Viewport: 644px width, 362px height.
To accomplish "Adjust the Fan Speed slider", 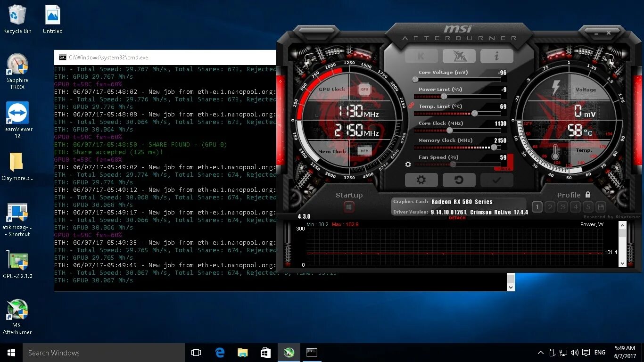I will 453,165.
